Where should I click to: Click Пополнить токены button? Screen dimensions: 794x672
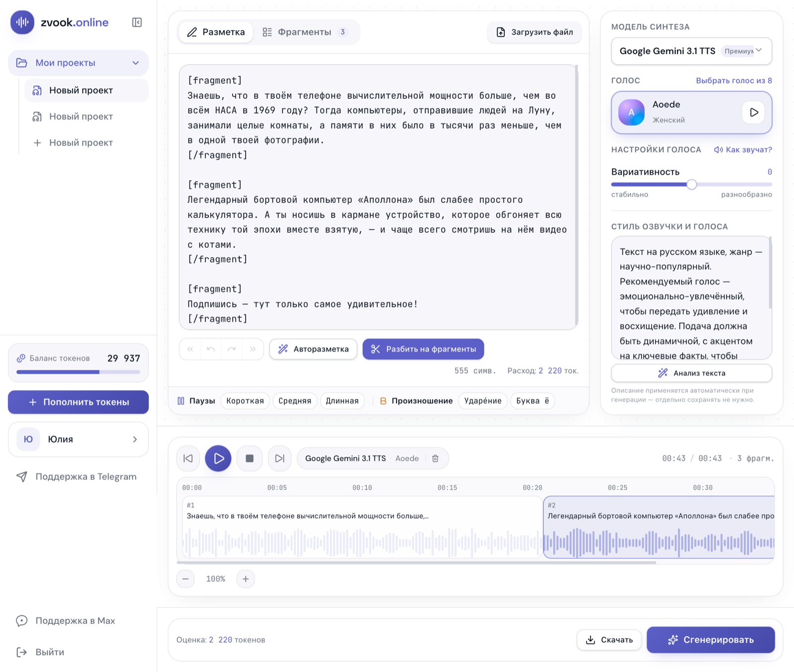click(x=78, y=402)
